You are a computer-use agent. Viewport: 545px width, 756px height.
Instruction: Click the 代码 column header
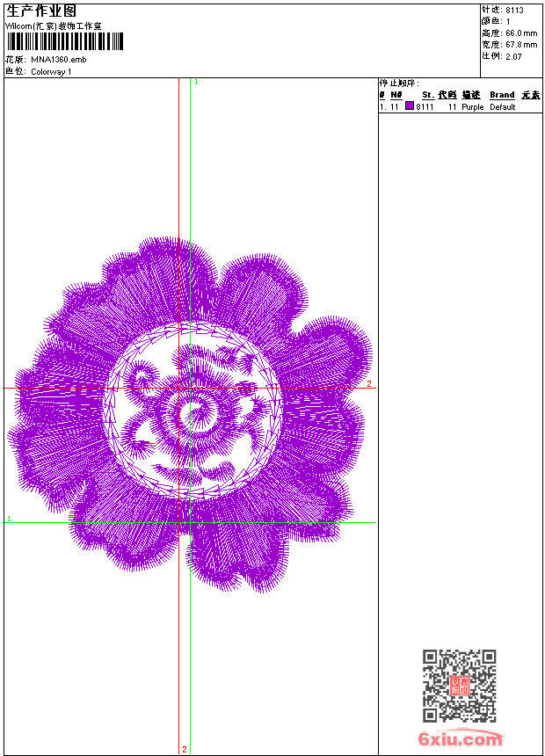[x=447, y=95]
